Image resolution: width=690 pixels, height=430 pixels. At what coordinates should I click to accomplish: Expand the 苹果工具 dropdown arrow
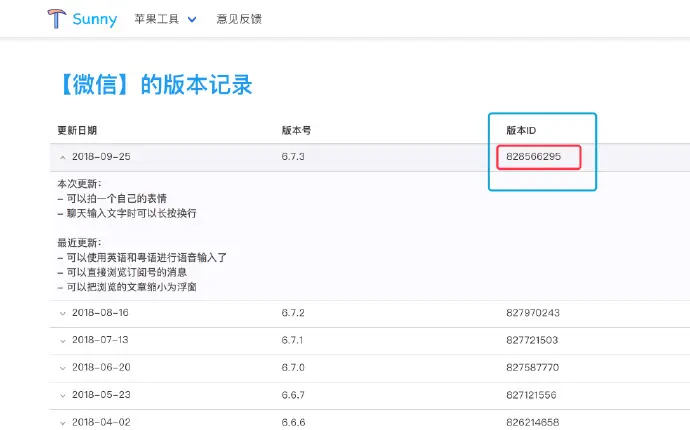192,19
